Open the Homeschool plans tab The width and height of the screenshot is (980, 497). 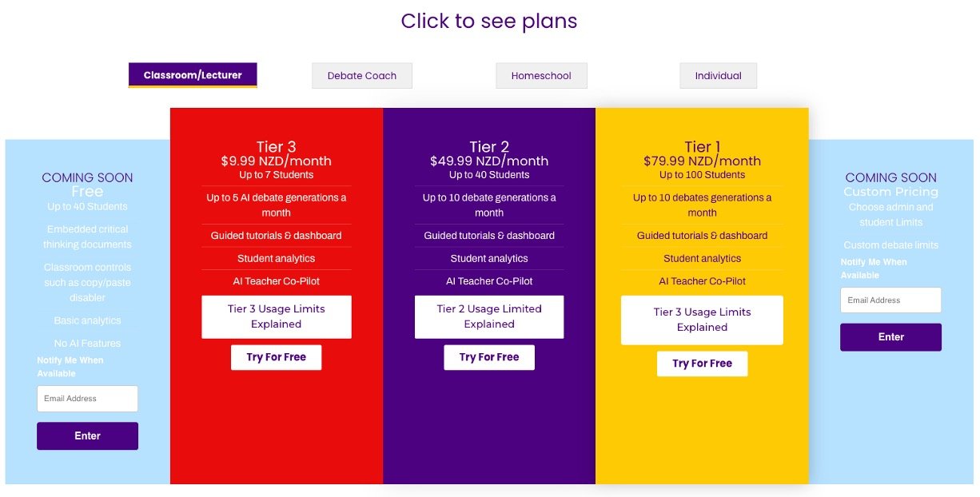[x=541, y=76]
